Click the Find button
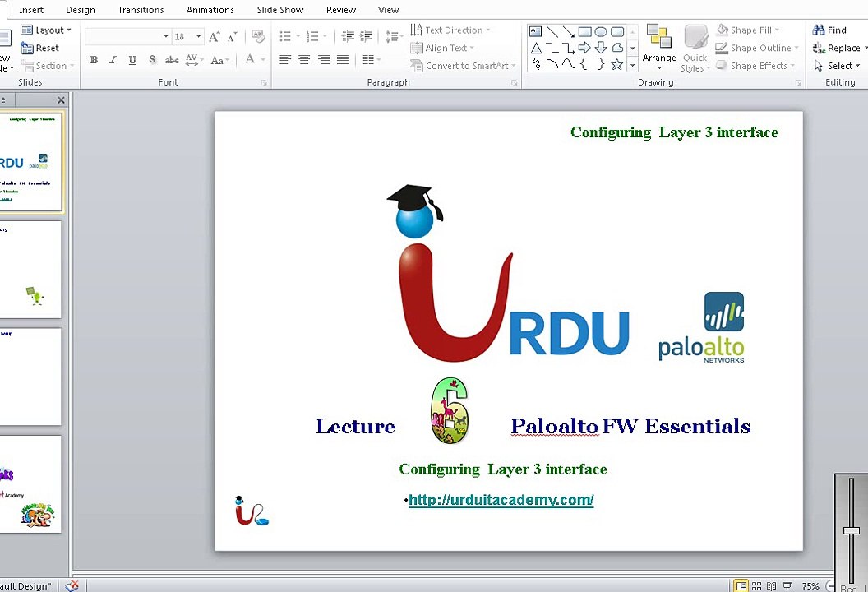The image size is (868, 592). click(x=829, y=30)
